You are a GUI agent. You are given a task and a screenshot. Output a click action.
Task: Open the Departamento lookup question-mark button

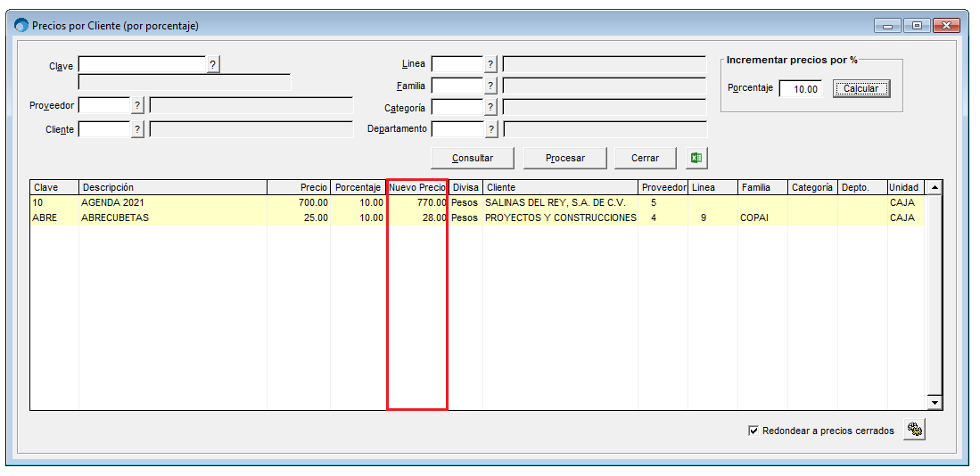tap(491, 129)
